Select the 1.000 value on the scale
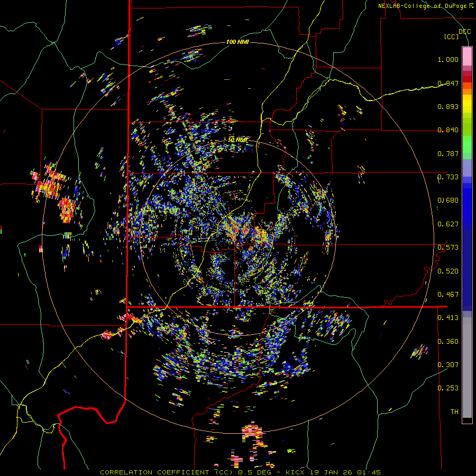Viewport: 476px width, 476px height. point(448,59)
